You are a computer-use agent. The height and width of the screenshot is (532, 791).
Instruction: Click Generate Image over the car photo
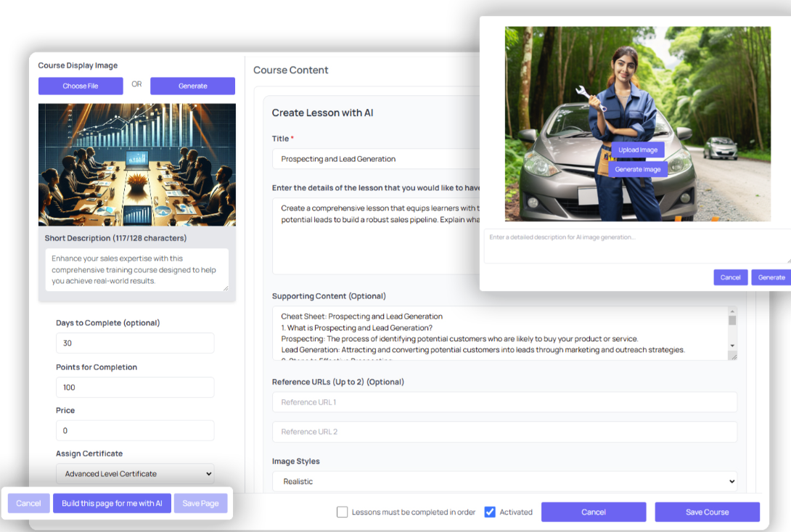(x=637, y=169)
